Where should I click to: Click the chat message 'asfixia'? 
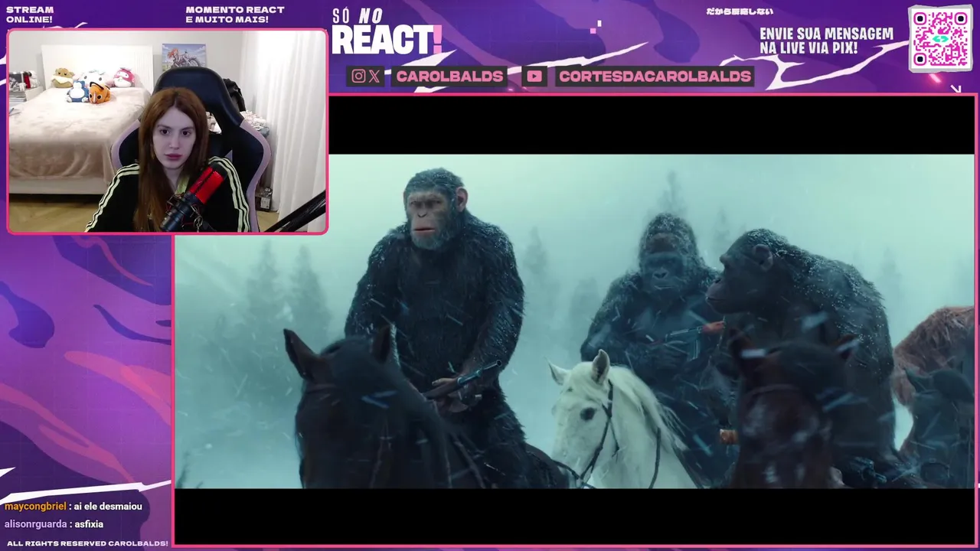click(x=88, y=524)
